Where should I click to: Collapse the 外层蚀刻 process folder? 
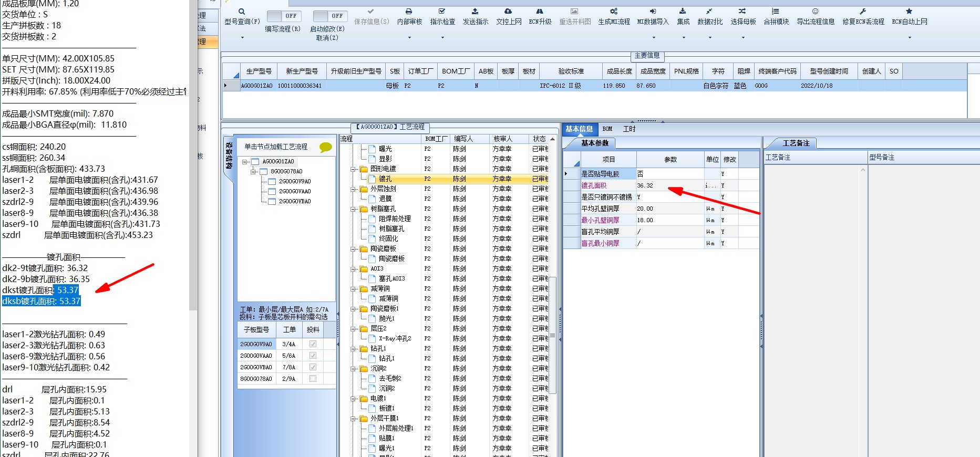353,189
